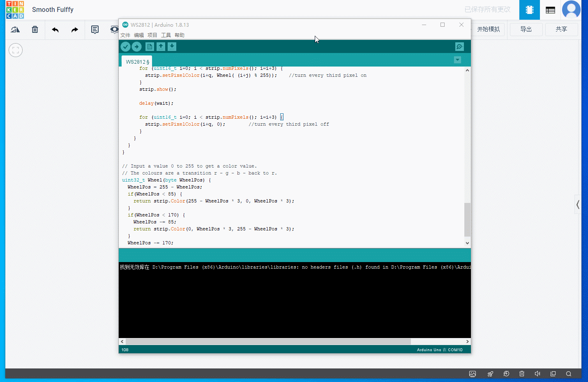The image size is (588, 382).
Task: Click the 共享 button
Action: 562,29
